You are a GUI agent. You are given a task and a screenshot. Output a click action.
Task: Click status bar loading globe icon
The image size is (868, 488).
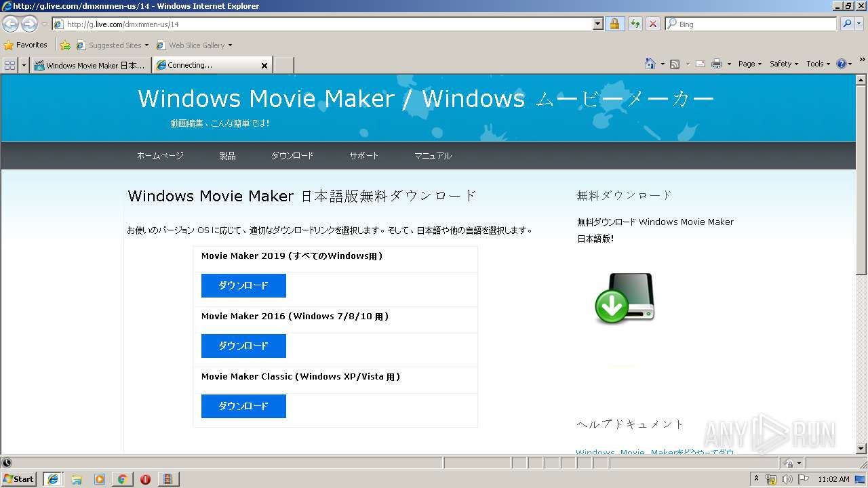point(7,463)
